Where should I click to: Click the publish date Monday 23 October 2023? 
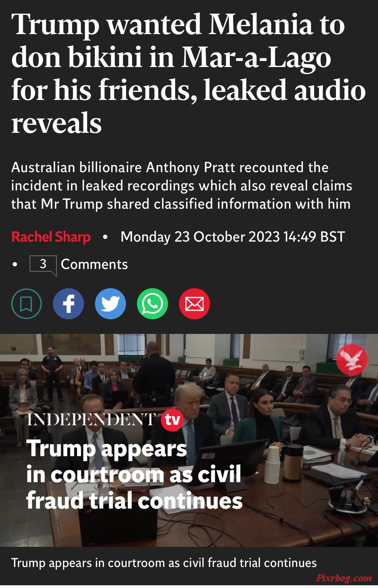pos(200,237)
